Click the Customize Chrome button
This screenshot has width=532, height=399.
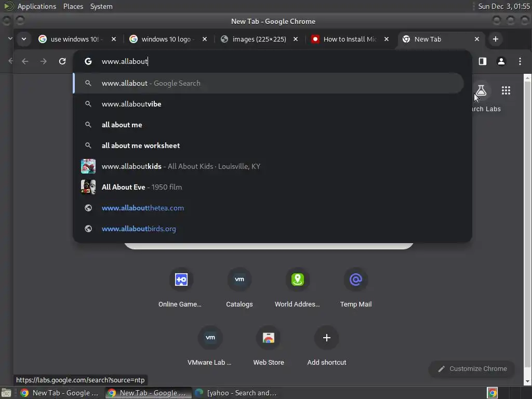472,369
